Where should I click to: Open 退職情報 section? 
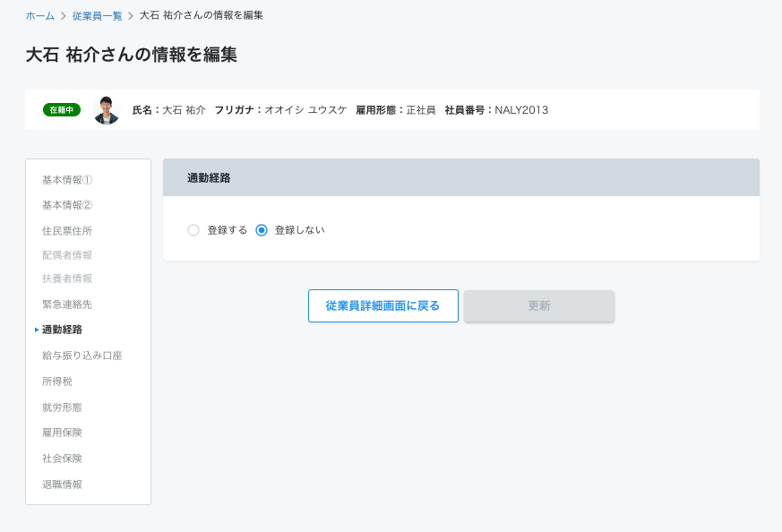62,485
